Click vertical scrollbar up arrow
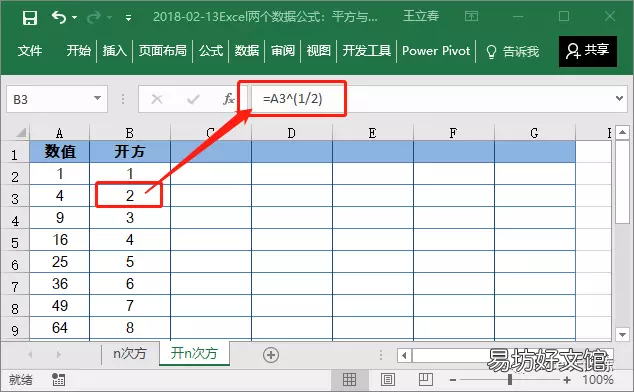 coord(622,132)
